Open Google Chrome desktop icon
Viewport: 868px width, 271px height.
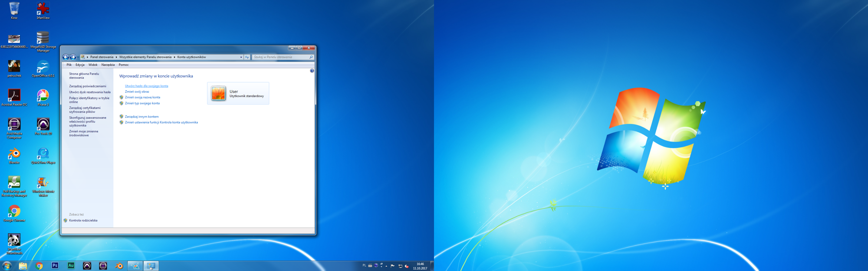click(14, 213)
